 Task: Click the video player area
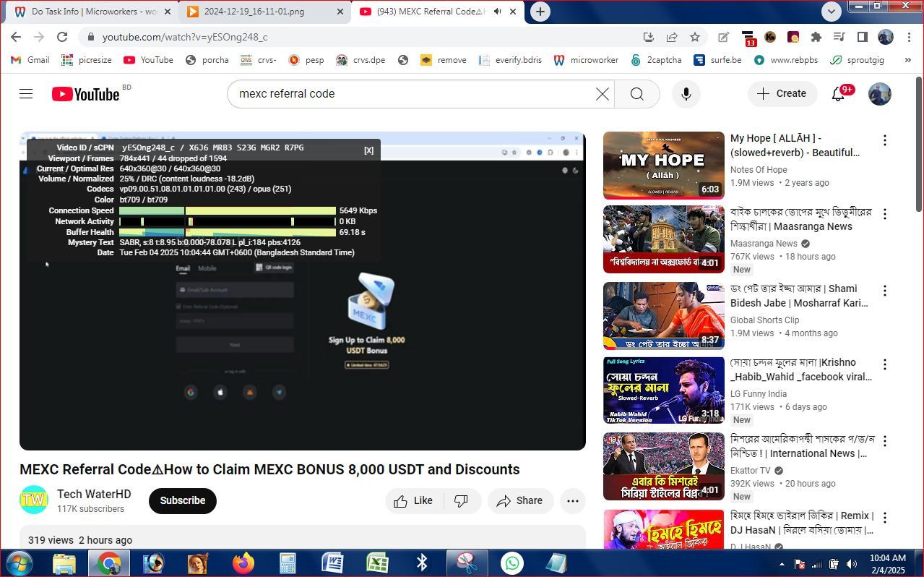coord(303,291)
